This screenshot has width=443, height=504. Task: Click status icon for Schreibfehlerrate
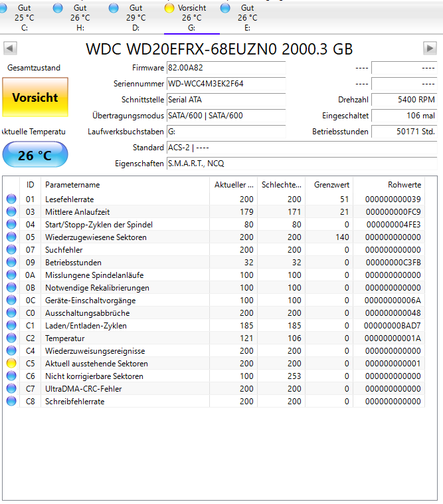point(11,402)
